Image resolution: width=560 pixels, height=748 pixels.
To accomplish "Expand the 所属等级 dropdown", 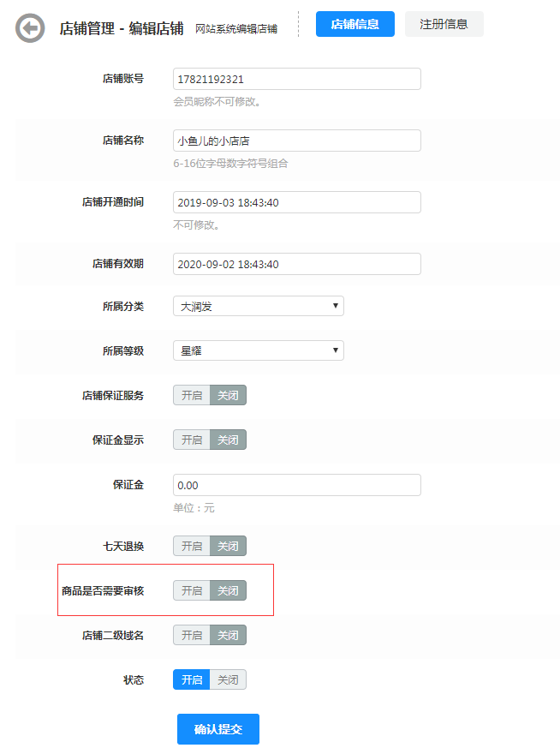I will 258,350.
